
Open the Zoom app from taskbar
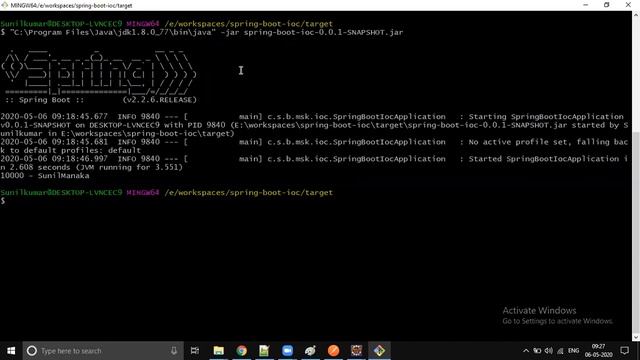pos(287,351)
